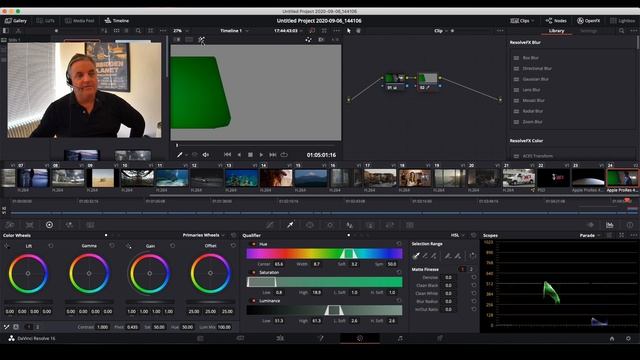Open the Scopes palette icon
This screenshot has height=360, width=640.
point(610,225)
